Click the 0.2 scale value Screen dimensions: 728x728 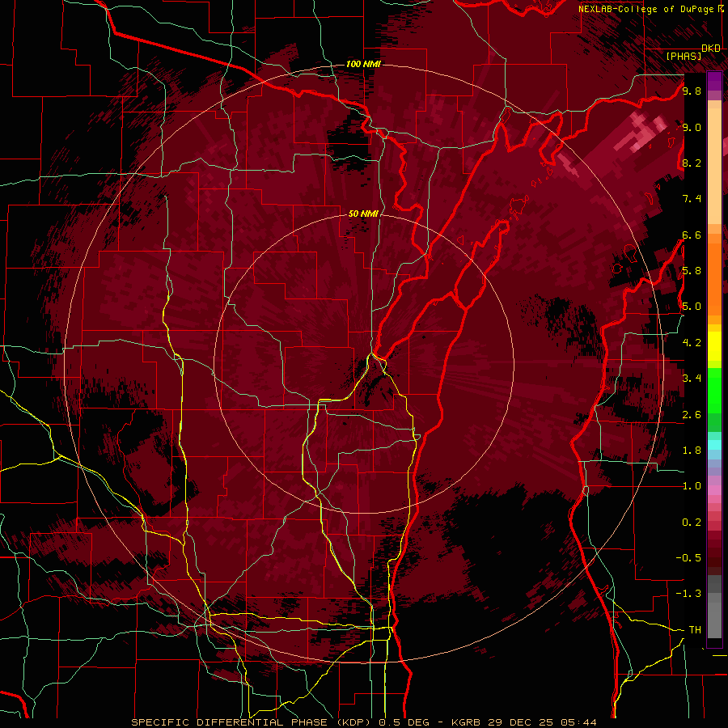coord(692,523)
